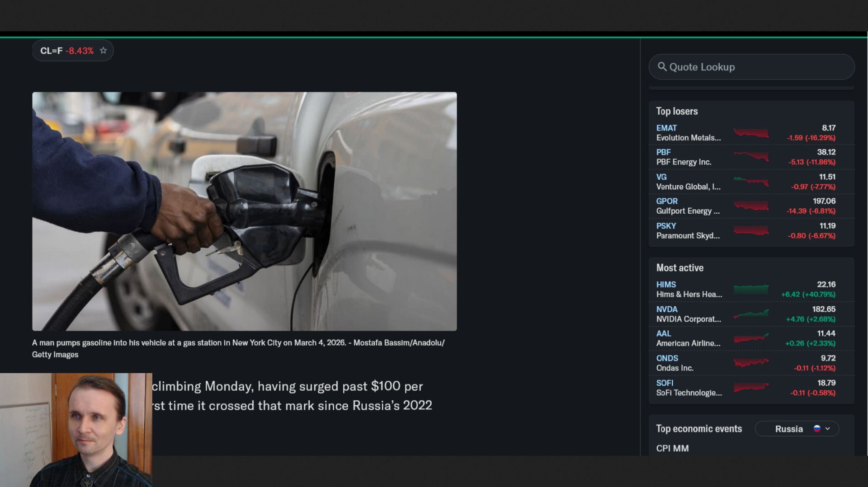Click the photo caption crediting Getty Images
This screenshot has height=487, width=868.
click(x=238, y=349)
